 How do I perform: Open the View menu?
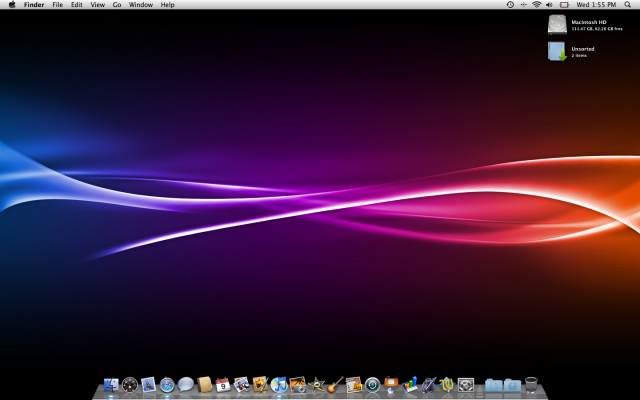coord(98,5)
